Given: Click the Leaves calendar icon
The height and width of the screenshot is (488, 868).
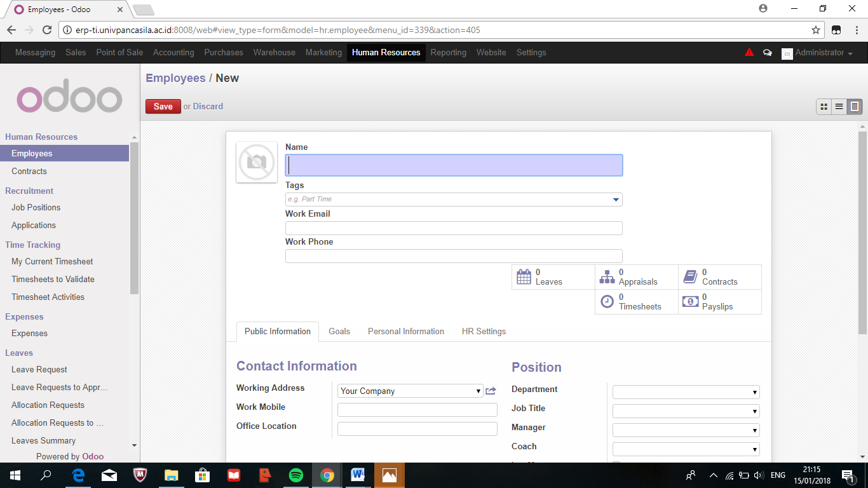Looking at the screenshot, I should tap(524, 277).
